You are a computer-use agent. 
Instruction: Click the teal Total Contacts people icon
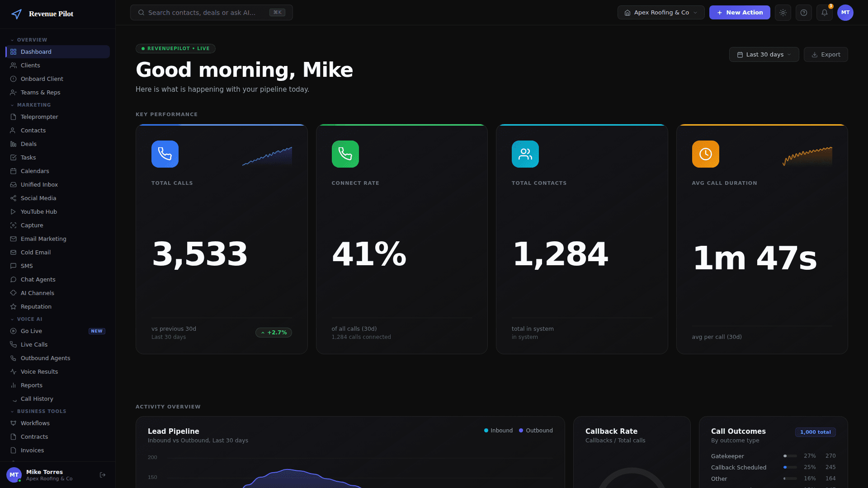(525, 154)
